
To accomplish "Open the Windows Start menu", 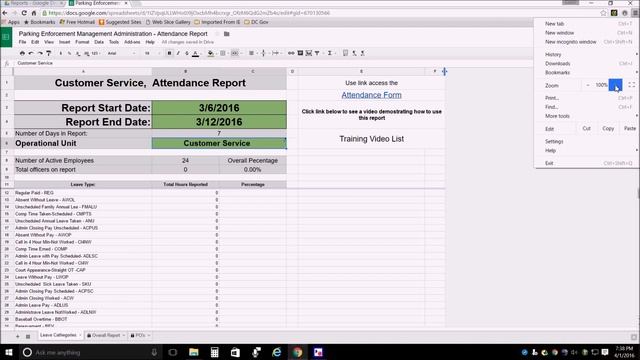I will click(x=9, y=352).
